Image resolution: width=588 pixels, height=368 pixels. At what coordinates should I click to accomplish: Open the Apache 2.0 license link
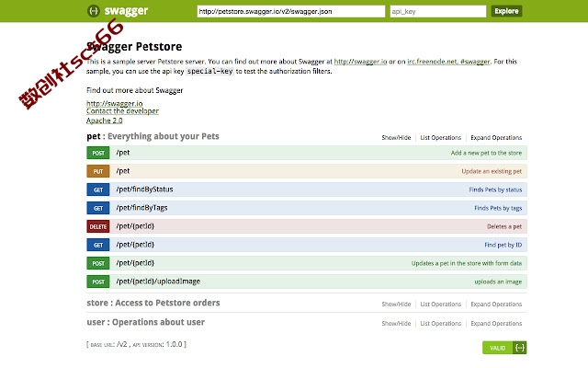(x=104, y=121)
